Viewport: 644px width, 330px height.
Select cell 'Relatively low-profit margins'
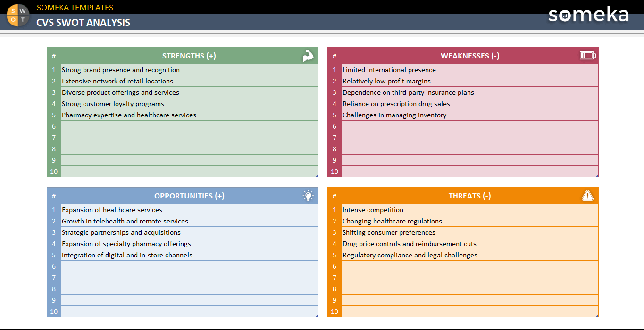pyautogui.click(x=470, y=81)
